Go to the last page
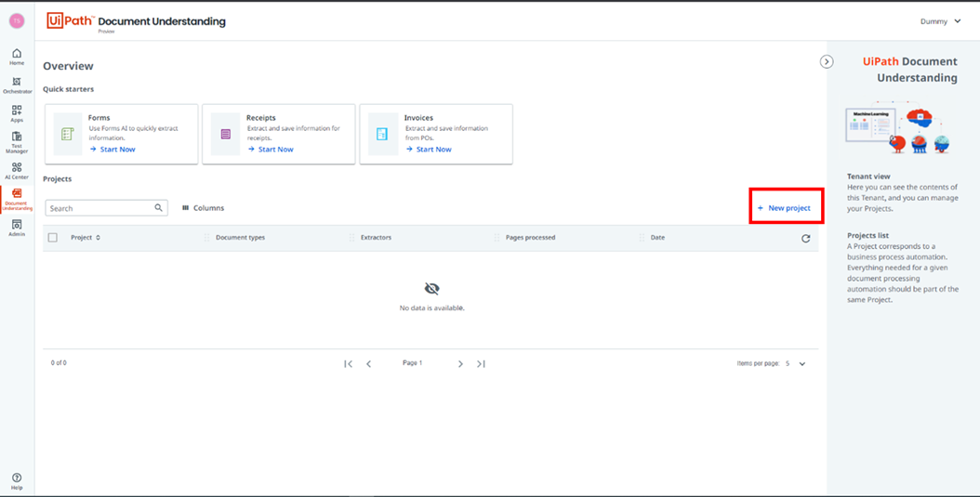The width and height of the screenshot is (980, 497). [x=481, y=363]
